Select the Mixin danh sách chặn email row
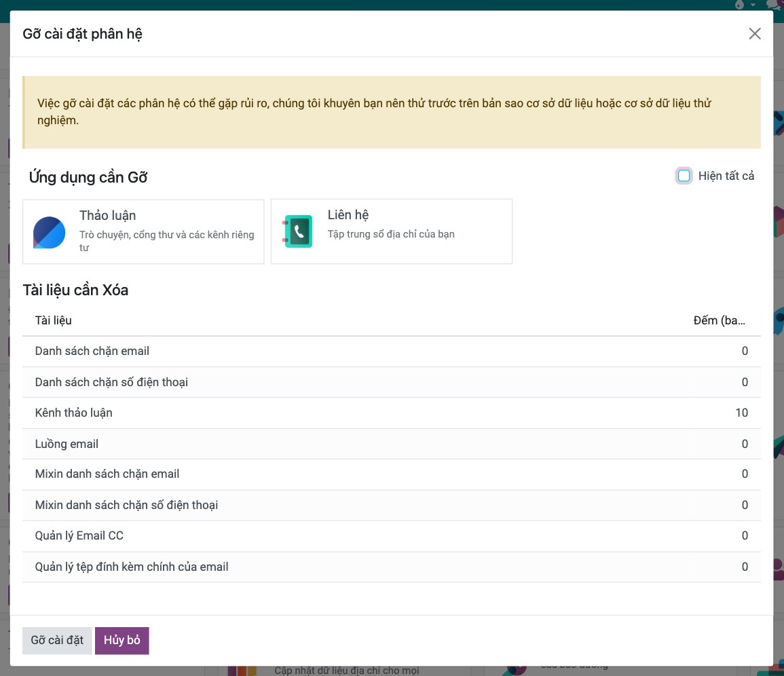784x676 pixels. [392, 474]
